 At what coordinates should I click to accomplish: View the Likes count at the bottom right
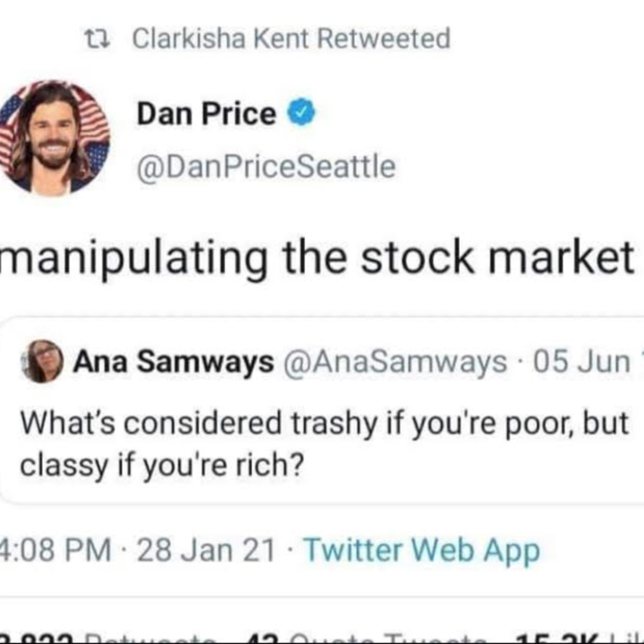pyautogui.click(x=577, y=640)
